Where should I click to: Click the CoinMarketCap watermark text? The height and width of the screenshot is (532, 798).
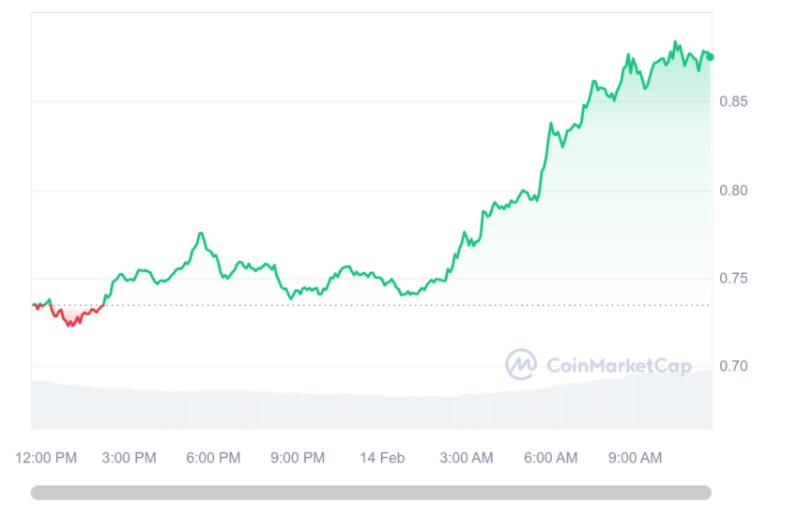pyautogui.click(x=619, y=365)
